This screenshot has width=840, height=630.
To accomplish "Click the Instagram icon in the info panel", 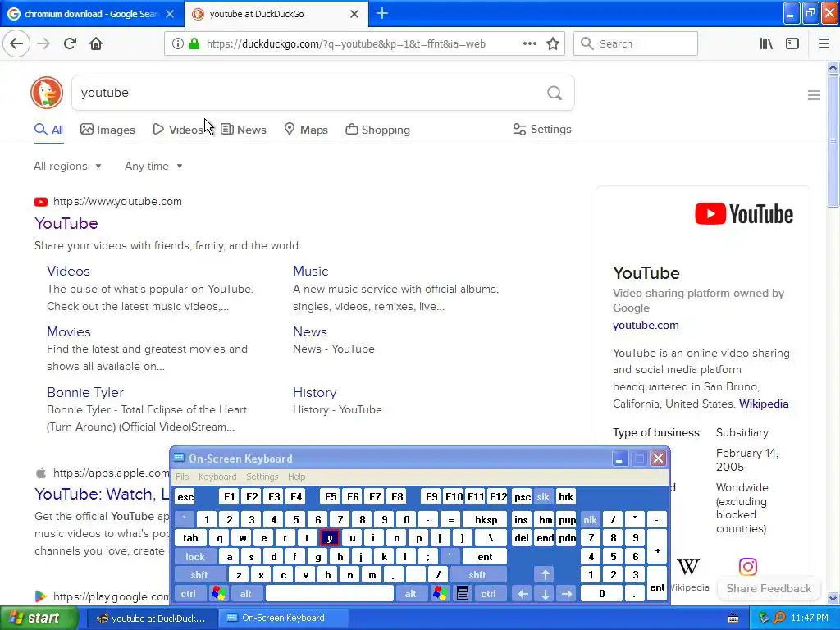I will click(x=748, y=566).
